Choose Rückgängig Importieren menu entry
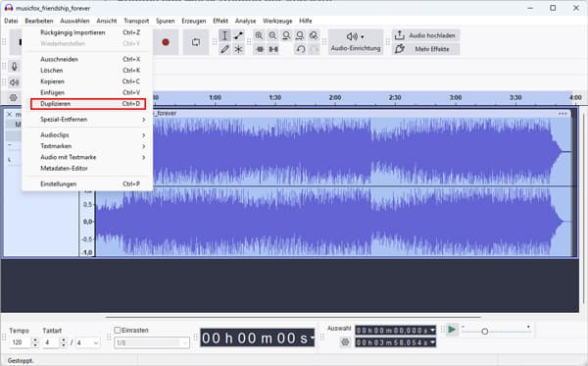The width and height of the screenshot is (588, 366). 88,32
